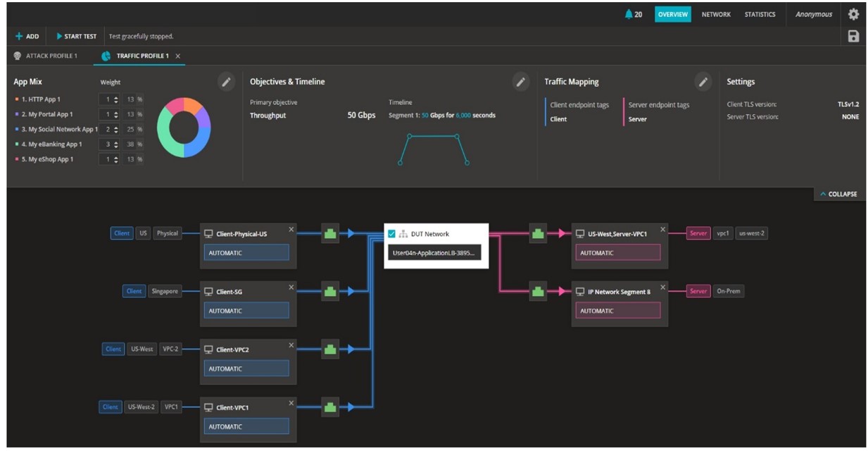Click orange color marker for HTTP App 1
This screenshot has height=451, width=868.
tap(16, 99)
